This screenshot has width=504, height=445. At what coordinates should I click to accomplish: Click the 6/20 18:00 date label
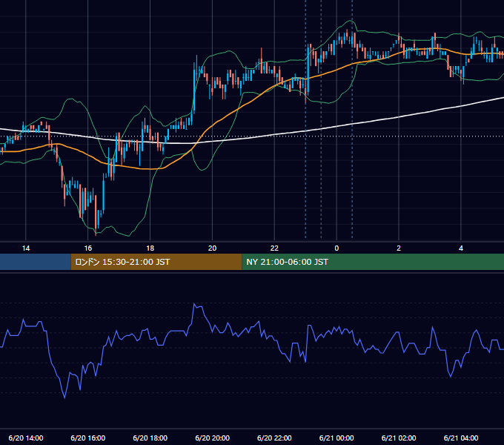(x=150, y=438)
